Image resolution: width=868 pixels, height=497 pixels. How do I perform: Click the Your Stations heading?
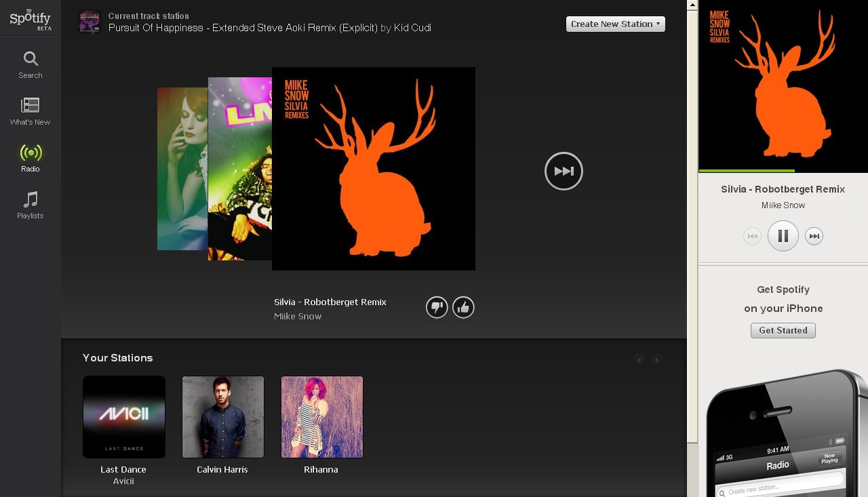[x=118, y=357]
